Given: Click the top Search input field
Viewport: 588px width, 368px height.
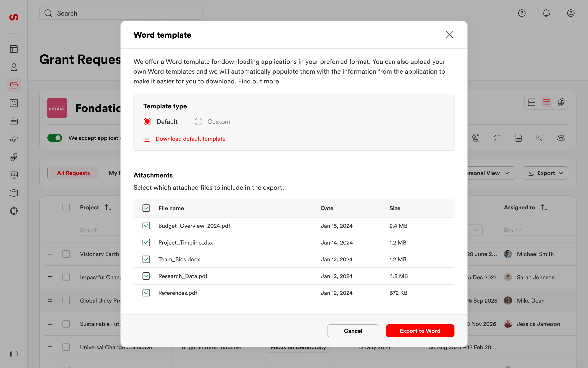Looking at the screenshot, I should pyautogui.click(x=121, y=13).
